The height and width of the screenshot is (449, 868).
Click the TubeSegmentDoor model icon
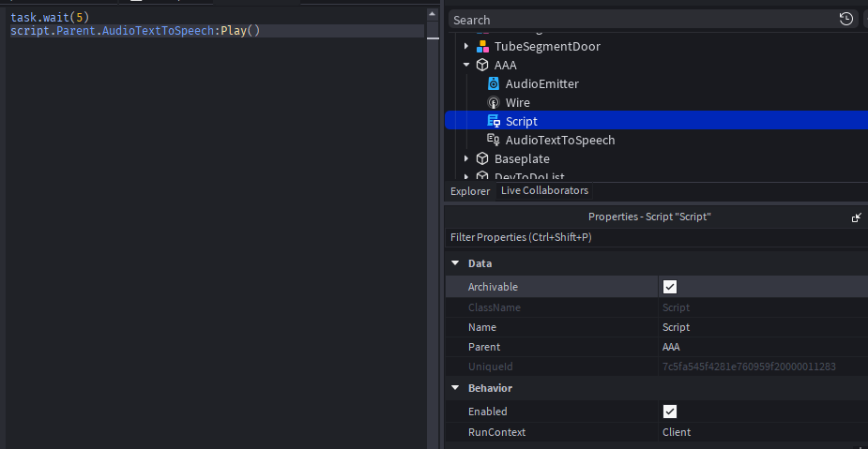[482, 47]
